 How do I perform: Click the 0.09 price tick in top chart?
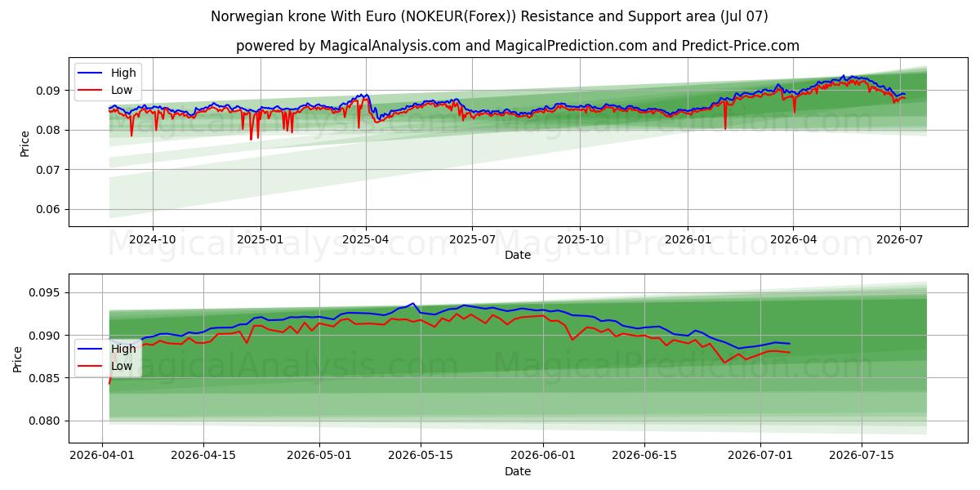click(x=48, y=91)
